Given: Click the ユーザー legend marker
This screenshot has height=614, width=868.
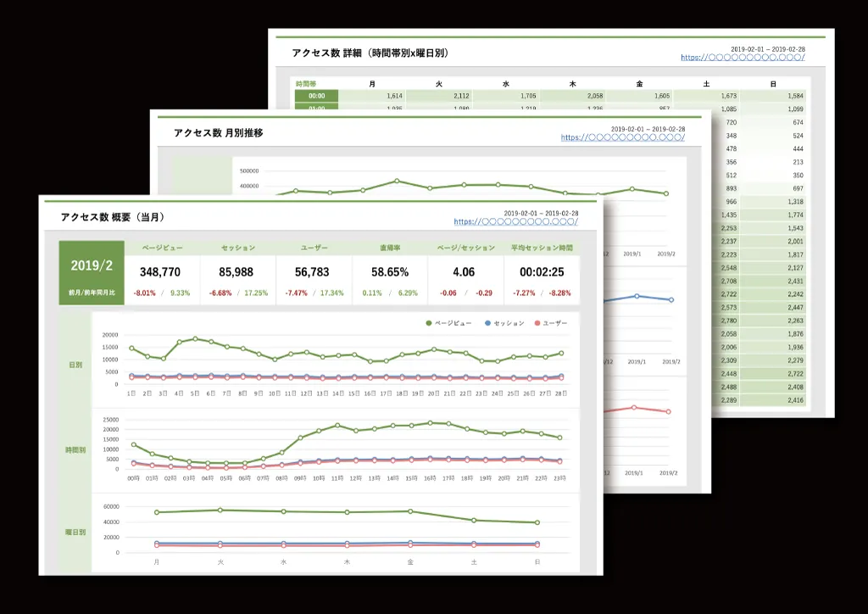Looking at the screenshot, I should (x=538, y=323).
